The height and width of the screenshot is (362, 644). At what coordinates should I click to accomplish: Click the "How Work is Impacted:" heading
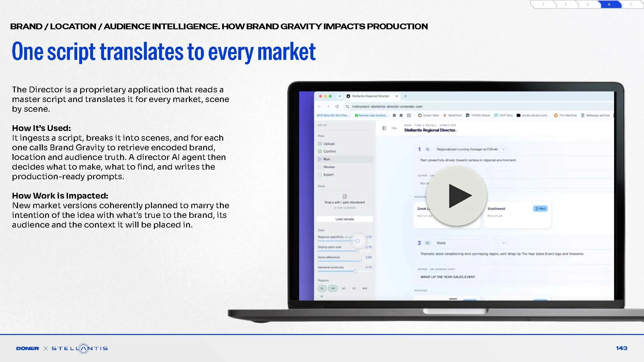click(x=60, y=196)
